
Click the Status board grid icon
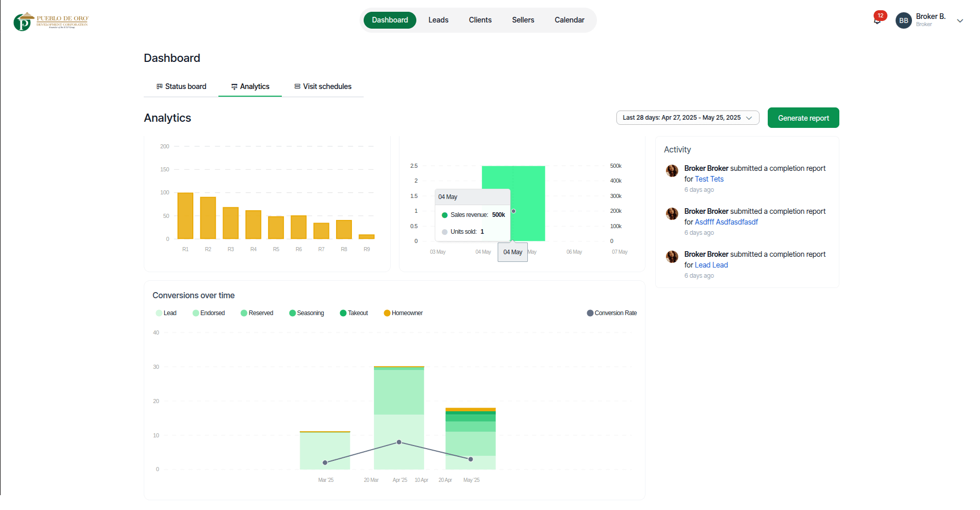point(160,86)
